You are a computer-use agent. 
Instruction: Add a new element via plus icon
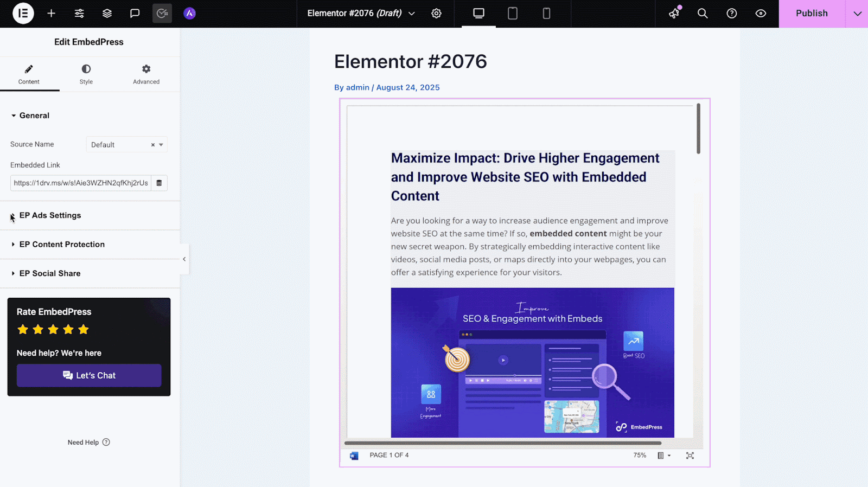point(51,13)
